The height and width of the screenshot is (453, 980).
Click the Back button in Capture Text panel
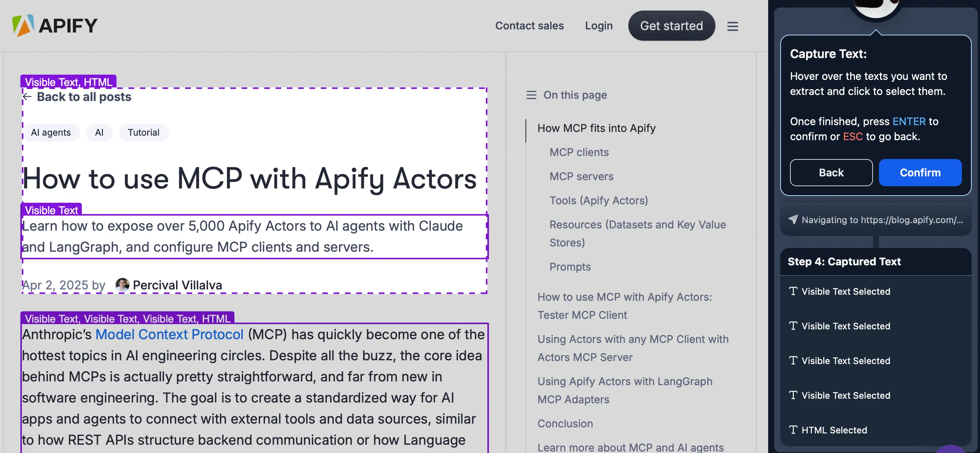[831, 172]
